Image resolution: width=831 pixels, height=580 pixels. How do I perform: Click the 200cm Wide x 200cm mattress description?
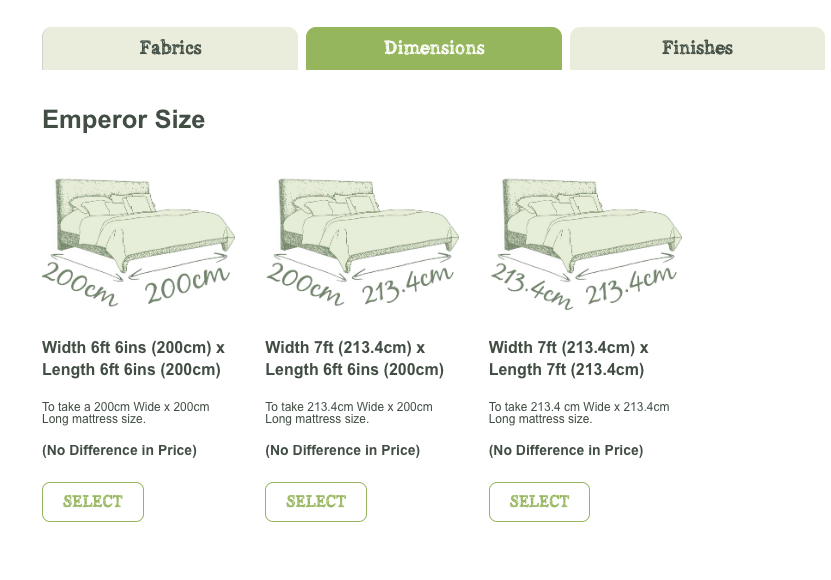(126, 413)
